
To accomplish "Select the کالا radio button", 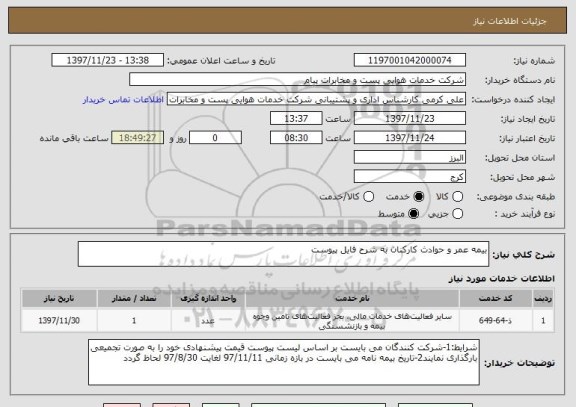I will [457, 197].
